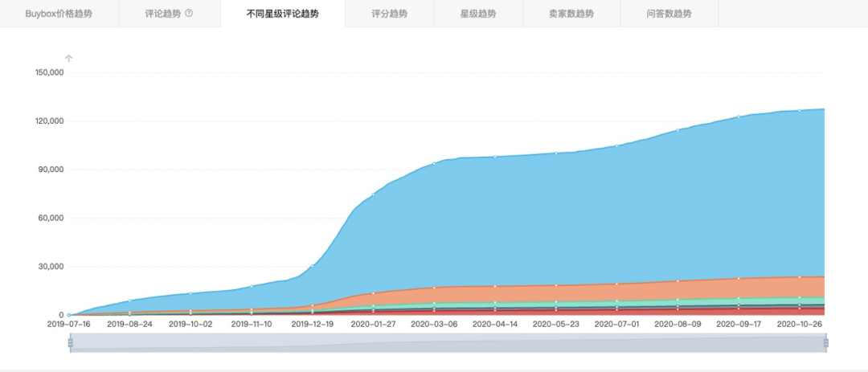Click the x-axis label 2019-10-02
Image resolution: width=868 pixels, height=372 pixels.
click(190, 325)
